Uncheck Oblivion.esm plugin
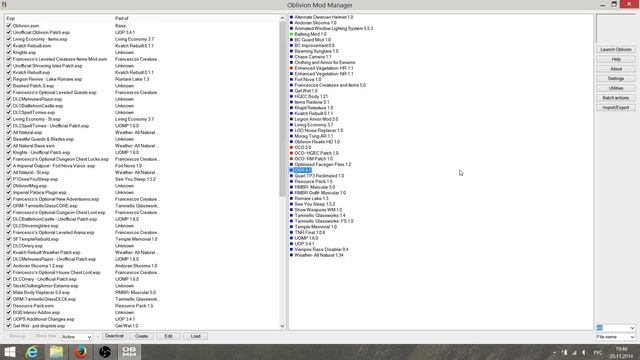640x360 pixels. pyautogui.click(x=9, y=26)
